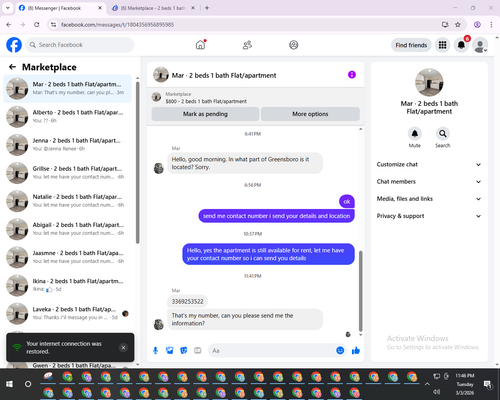The height and width of the screenshot is (400, 500).
Task: Expand Privacy & support section
Action: tap(429, 216)
